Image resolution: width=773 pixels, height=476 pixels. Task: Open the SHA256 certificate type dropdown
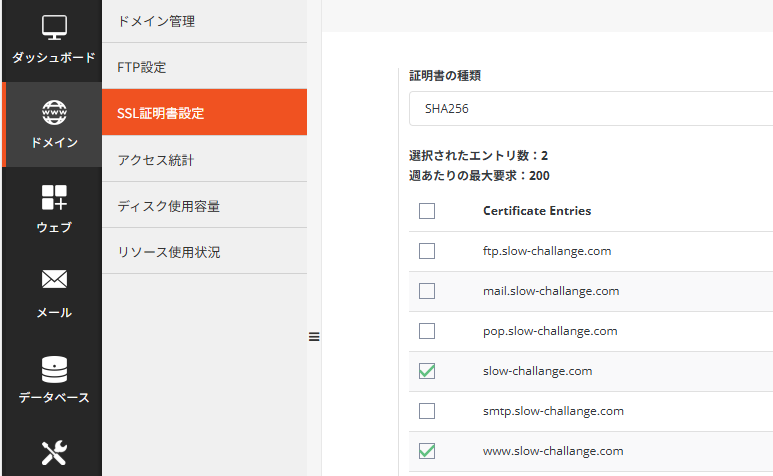pos(590,108)
